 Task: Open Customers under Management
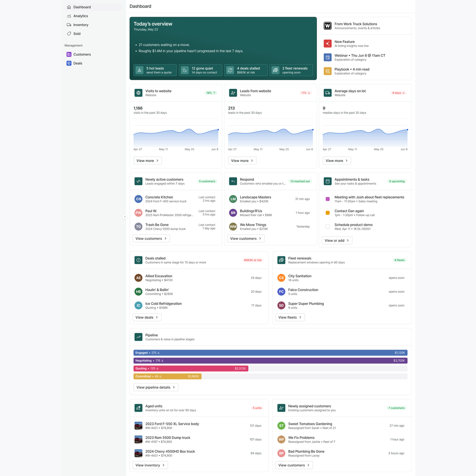(x=93, y=54)
